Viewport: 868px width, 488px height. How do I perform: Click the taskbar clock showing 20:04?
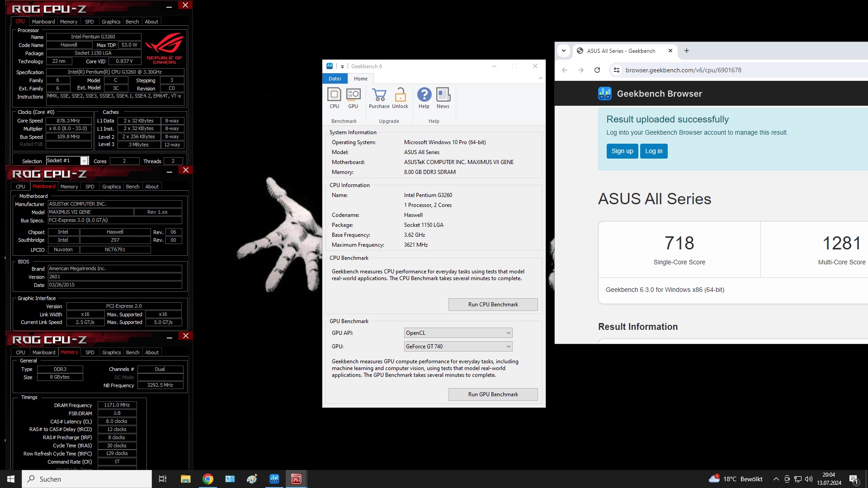click(829, 479)
